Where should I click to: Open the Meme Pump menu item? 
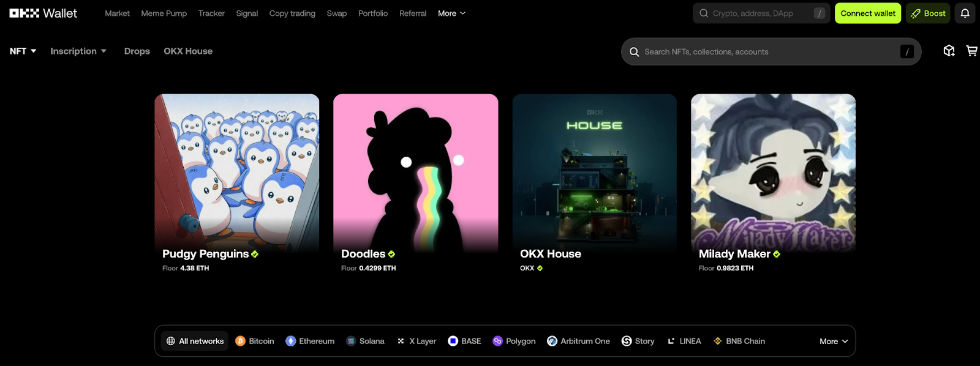(164, 13)
